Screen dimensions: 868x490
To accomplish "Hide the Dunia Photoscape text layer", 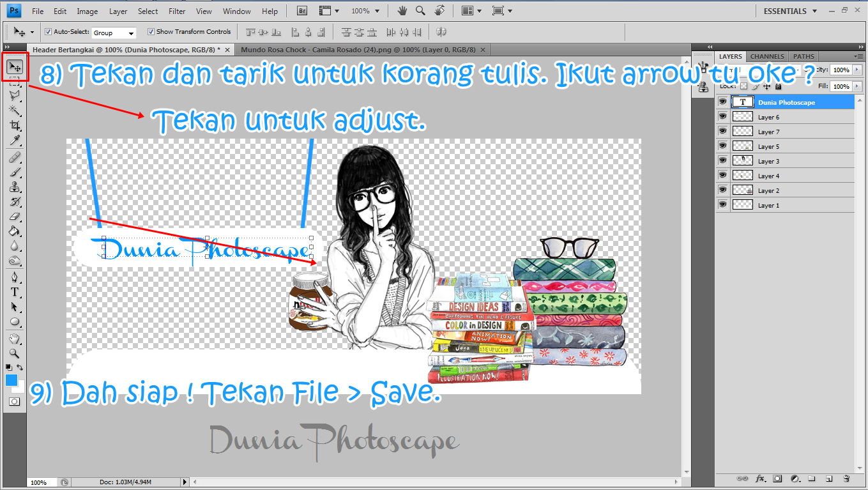I will point(723,102).
